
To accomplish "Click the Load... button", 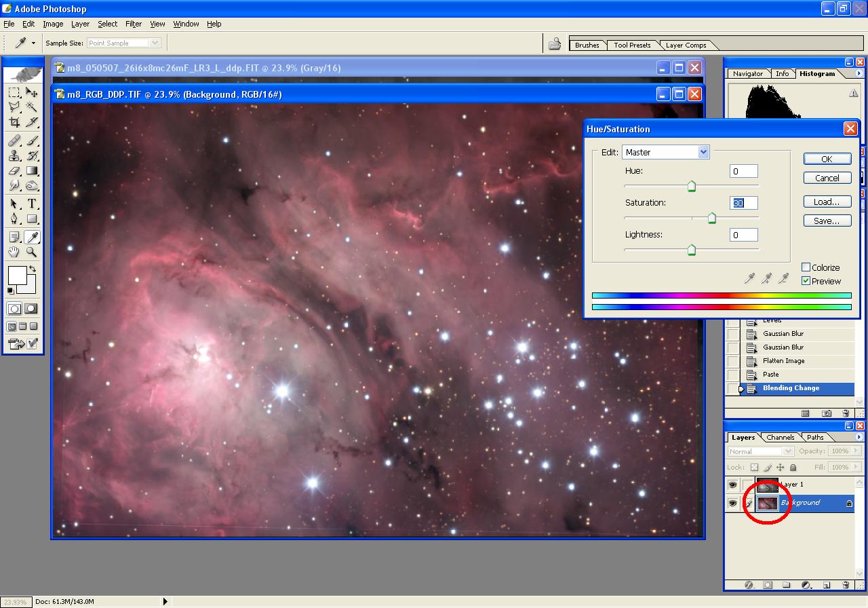I will click(x=827, y=202).
